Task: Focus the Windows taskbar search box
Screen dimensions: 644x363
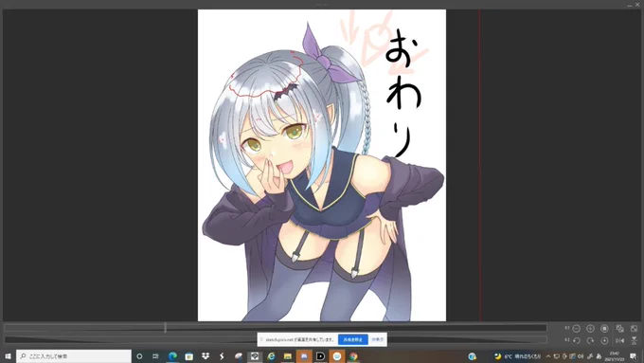Action: (74, 356)
